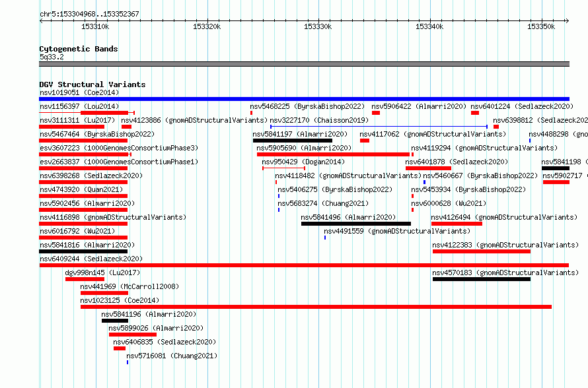
Task: Open nsv4116898 (gnomADStructuralVariants) label
Action: tap(113, 217)
